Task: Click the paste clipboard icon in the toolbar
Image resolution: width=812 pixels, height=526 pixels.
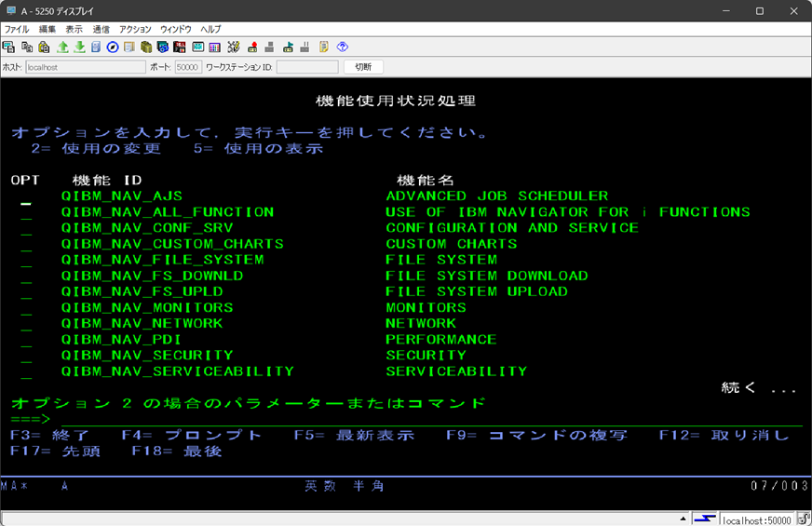Action: click(x=43, y=47)
